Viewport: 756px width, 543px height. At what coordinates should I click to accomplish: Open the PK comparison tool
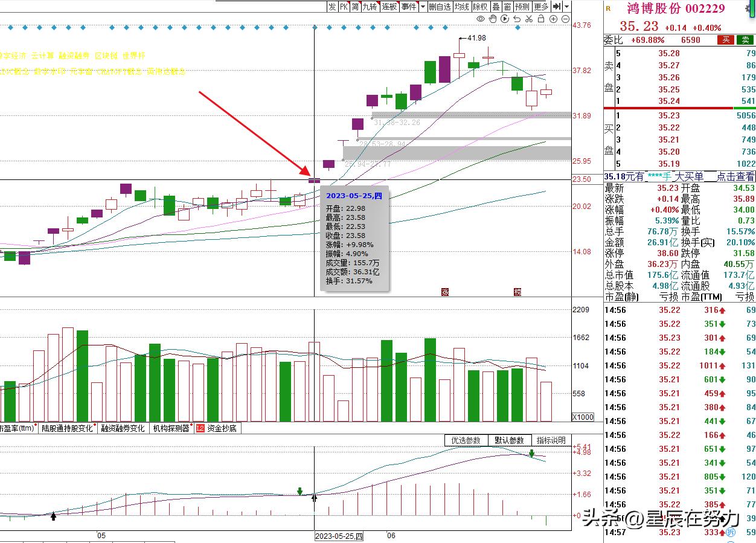pos(344,7)
